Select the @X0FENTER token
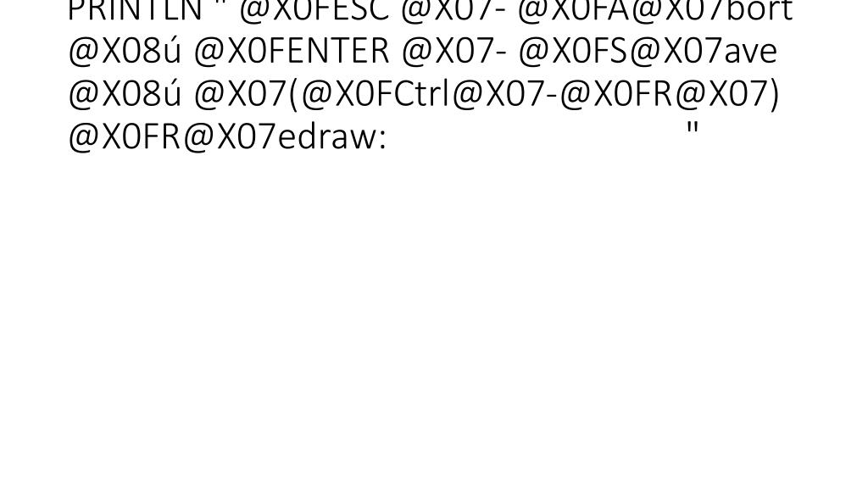This screenshot has width=868, height=488. coord(292,51)
